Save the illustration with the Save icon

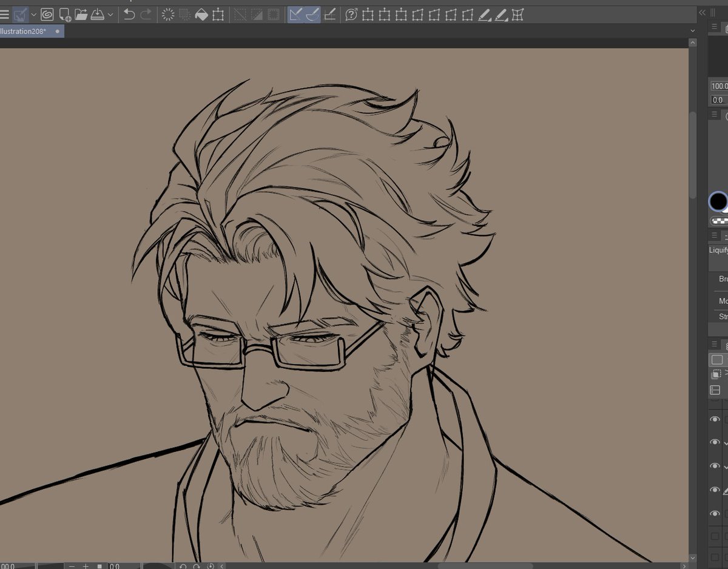98,15
